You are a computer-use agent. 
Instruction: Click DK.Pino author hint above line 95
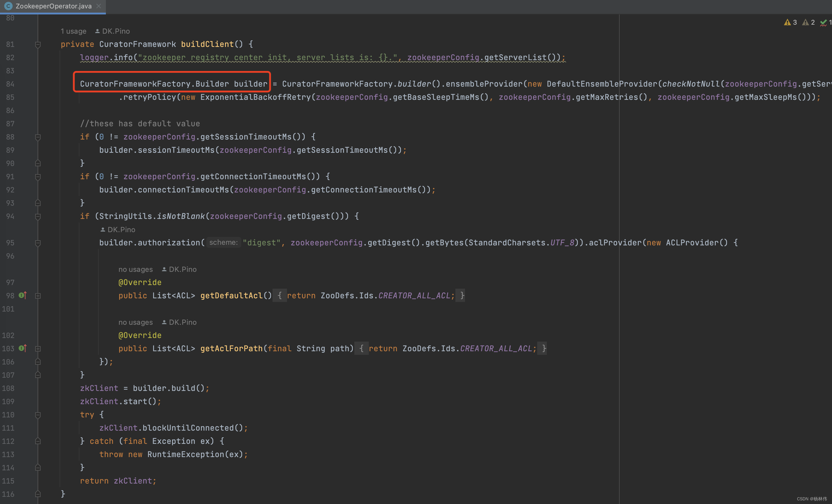click(118, 229)
